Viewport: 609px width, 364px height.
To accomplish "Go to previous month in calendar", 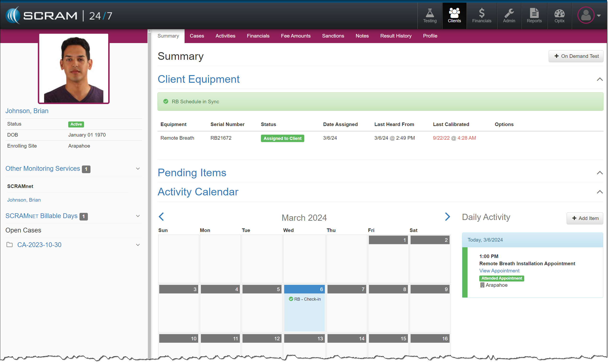I will pos(161,217).
